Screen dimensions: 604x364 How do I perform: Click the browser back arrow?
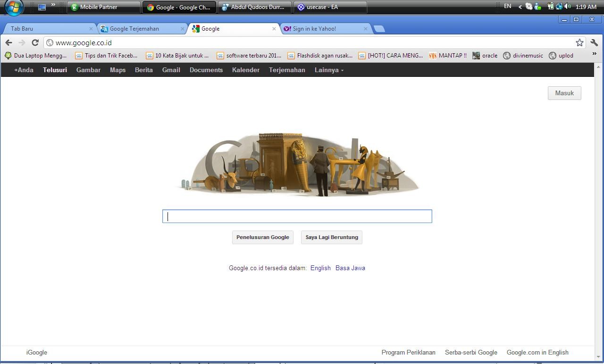(8, 42)
